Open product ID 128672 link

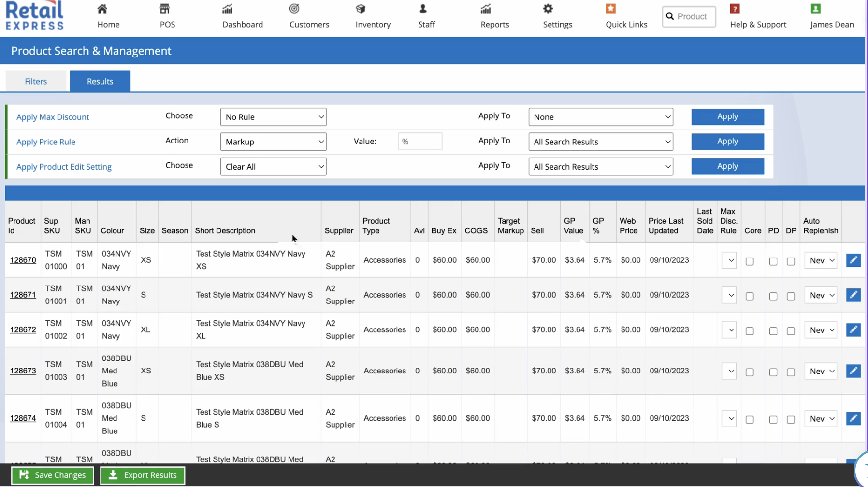click(x=23, y=329)
